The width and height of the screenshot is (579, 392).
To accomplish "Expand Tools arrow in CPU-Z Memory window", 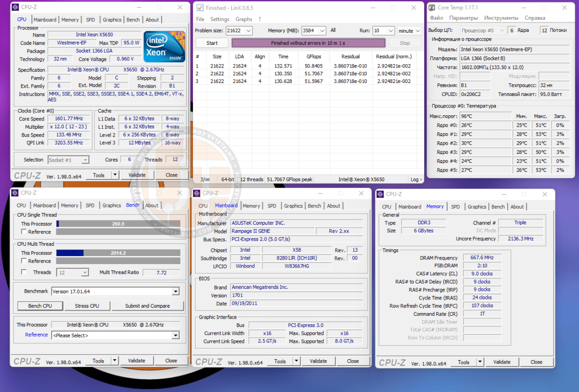I will tap(480, 362).
